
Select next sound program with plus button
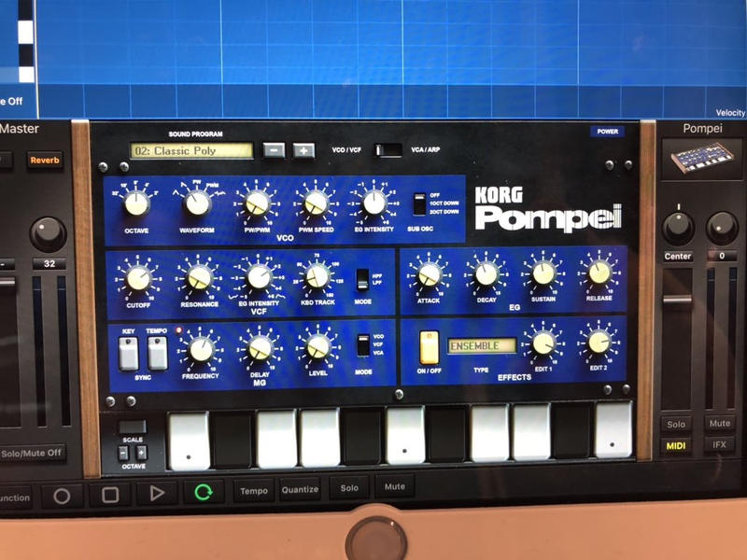click(303, 150)
